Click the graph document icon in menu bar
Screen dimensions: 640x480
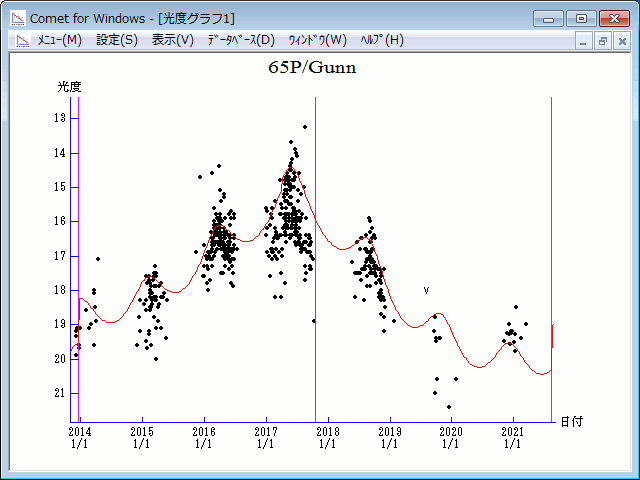click(20, 40)
